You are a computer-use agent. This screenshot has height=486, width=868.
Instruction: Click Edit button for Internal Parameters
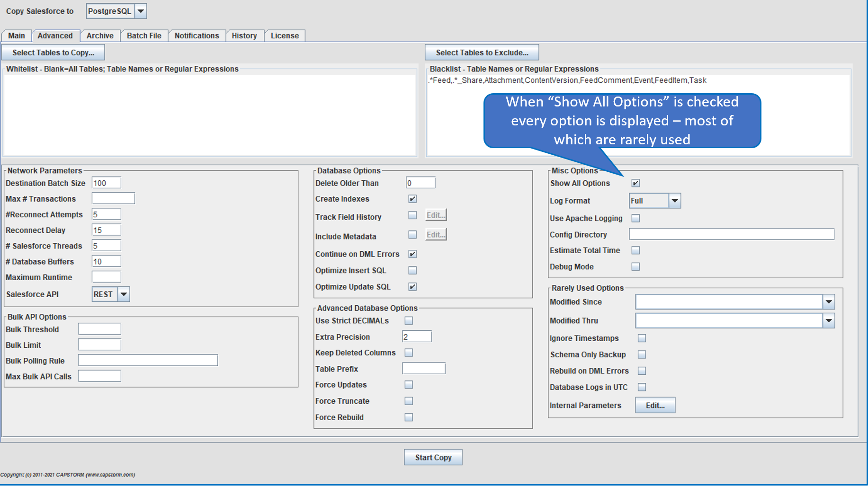[x=655, y=405]
